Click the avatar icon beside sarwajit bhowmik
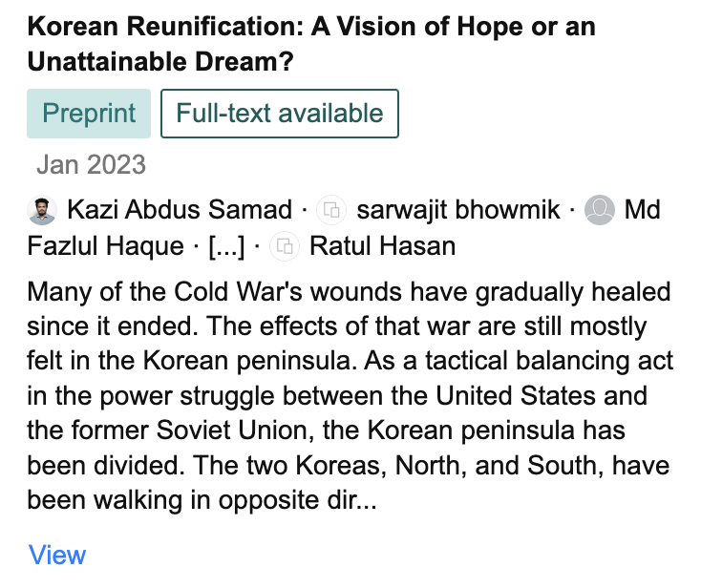 [x=331, y=210]
